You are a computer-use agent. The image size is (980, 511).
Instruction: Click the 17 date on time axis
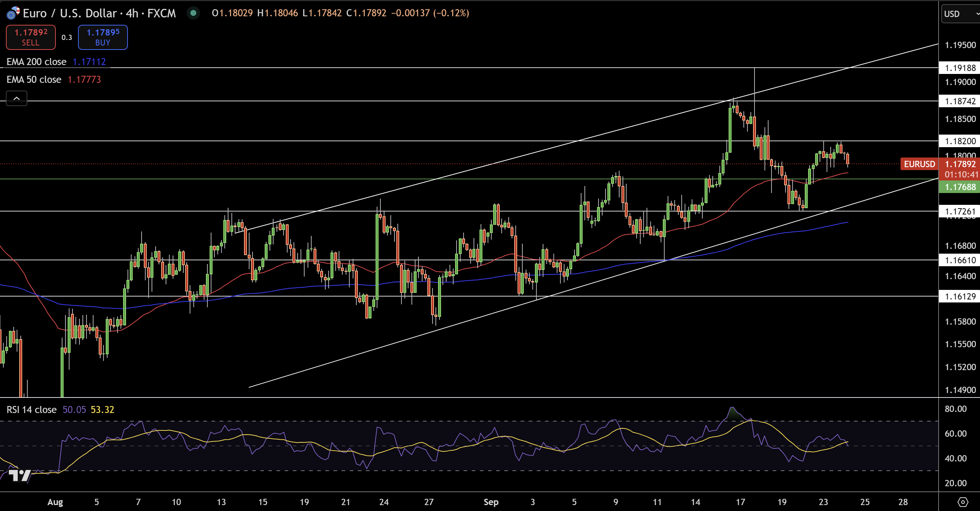click(740, 502)
